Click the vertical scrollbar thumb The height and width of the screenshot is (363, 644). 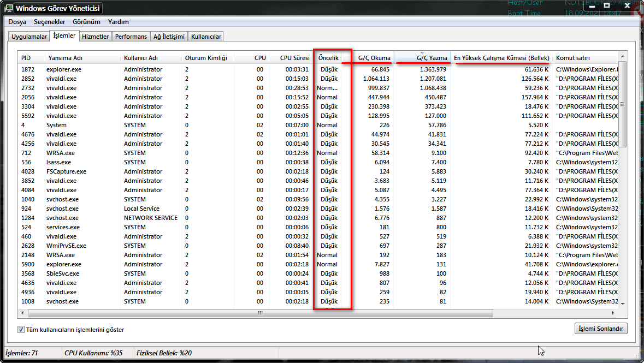[x=623, y=104]
